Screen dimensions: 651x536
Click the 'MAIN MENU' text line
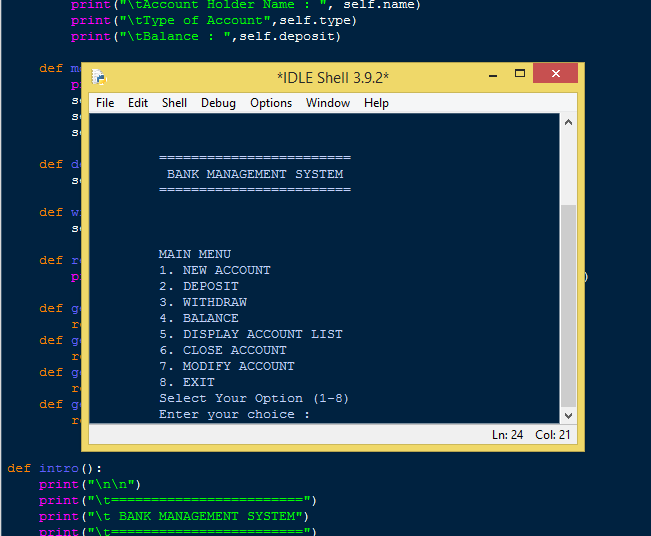195,254
